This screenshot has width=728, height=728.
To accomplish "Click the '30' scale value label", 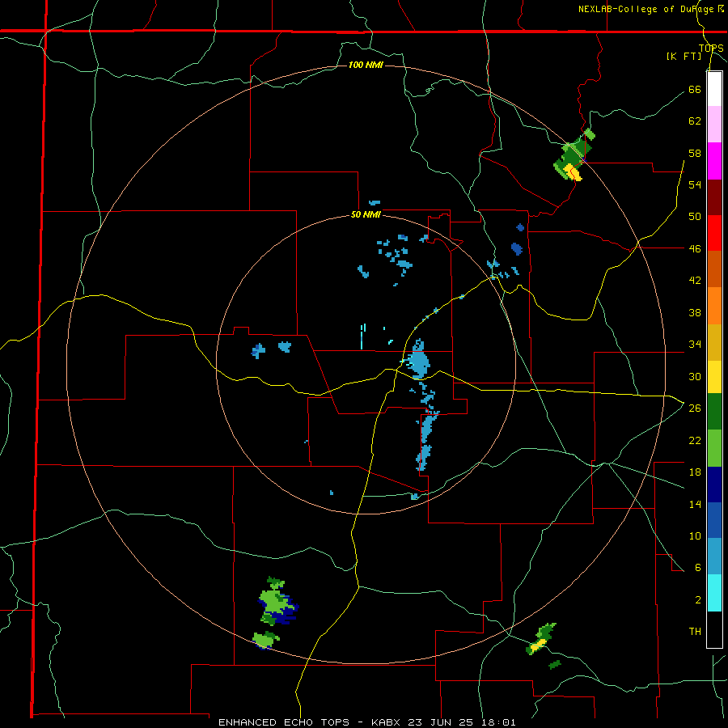I will point(695,376).
